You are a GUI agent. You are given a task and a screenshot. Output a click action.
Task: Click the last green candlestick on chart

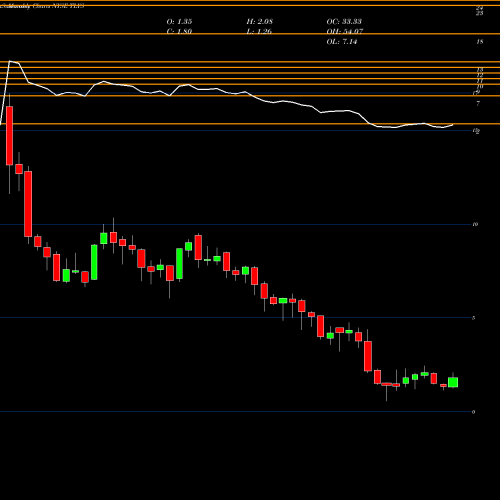click(x=453, y=382)
